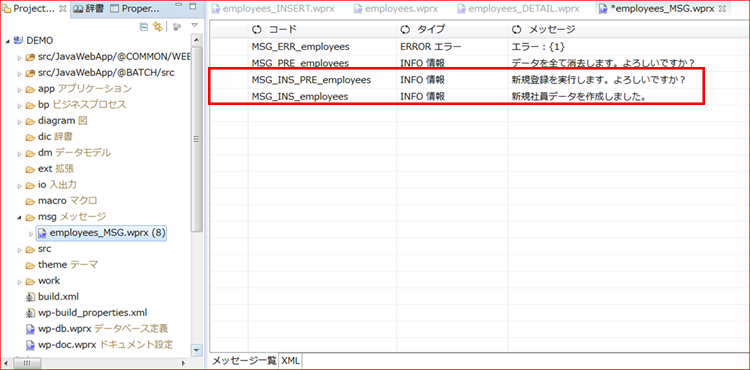Click the explorer vertical scrollbar down arrow

pyautogui.click(x=197, y=350)
